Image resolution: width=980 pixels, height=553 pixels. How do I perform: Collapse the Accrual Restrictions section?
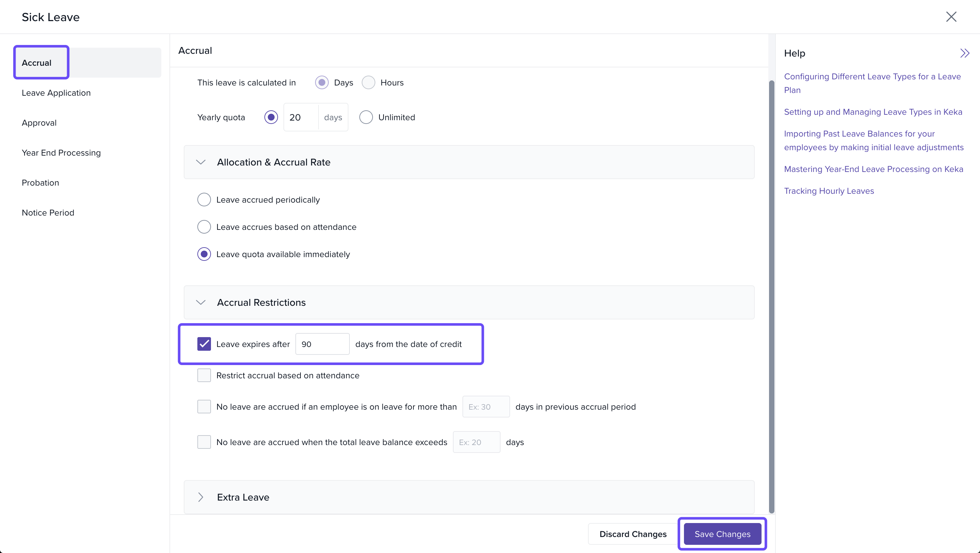point(201,303)
